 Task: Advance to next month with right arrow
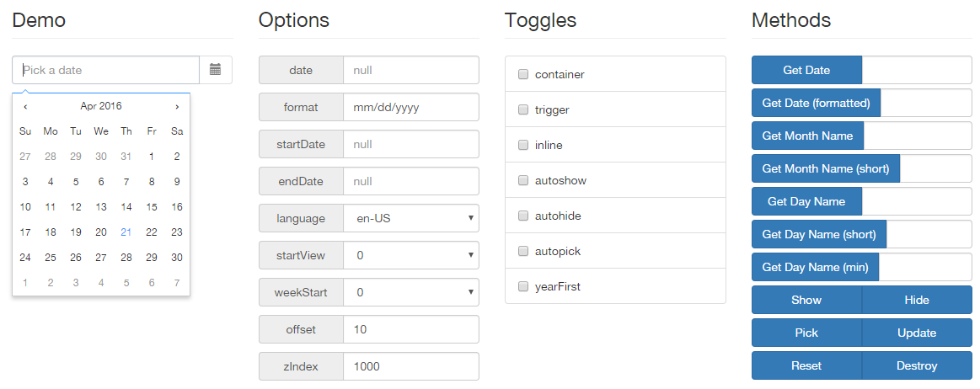coord(177,106)
